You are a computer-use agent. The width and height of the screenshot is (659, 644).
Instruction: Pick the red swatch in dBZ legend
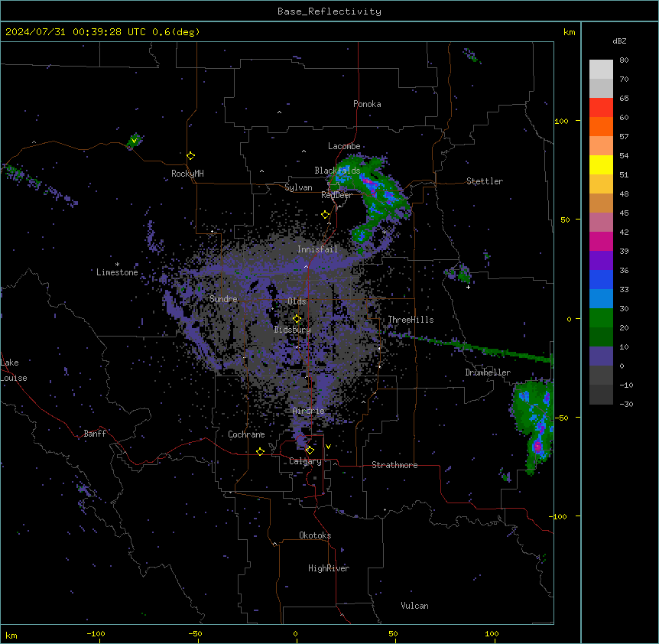(x=601, y=108)
